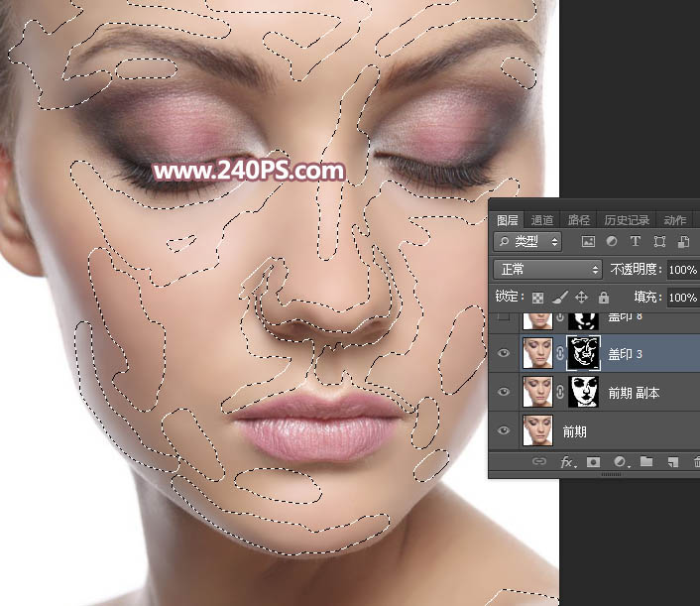Select the 前期 副本 layer image thumbnail
Screen dimensions: 700x606
click(x=537, y=392)
